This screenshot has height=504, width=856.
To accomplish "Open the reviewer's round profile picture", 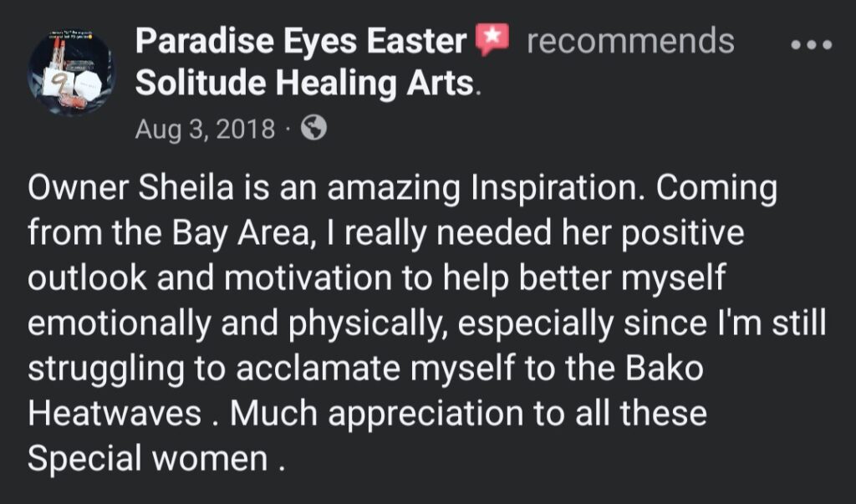I will (70, 72).
